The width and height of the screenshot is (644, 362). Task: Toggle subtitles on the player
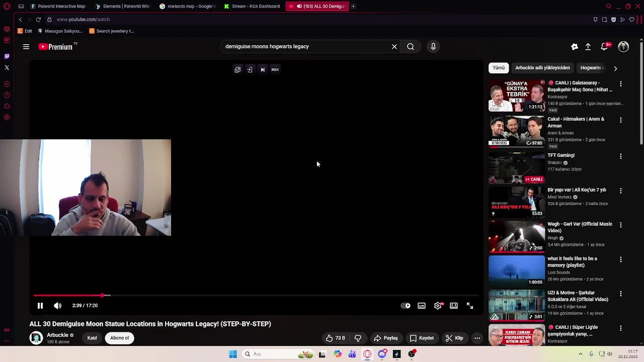tap(422, 306)
